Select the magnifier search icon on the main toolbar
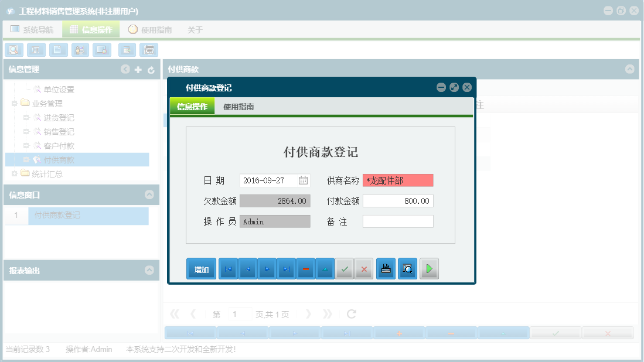 click(x=13, y=50)
